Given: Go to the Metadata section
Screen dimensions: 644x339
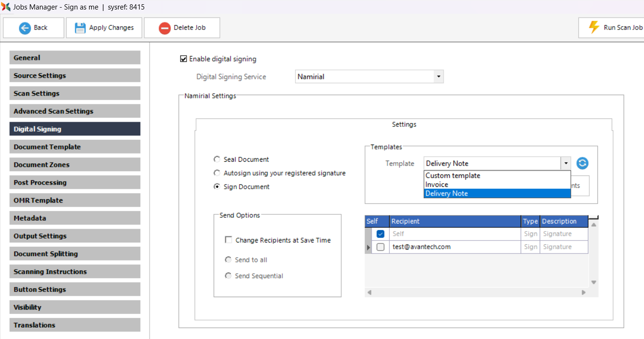Looking at the screenshot, I should pyautogui.click(x=75, y=218).
